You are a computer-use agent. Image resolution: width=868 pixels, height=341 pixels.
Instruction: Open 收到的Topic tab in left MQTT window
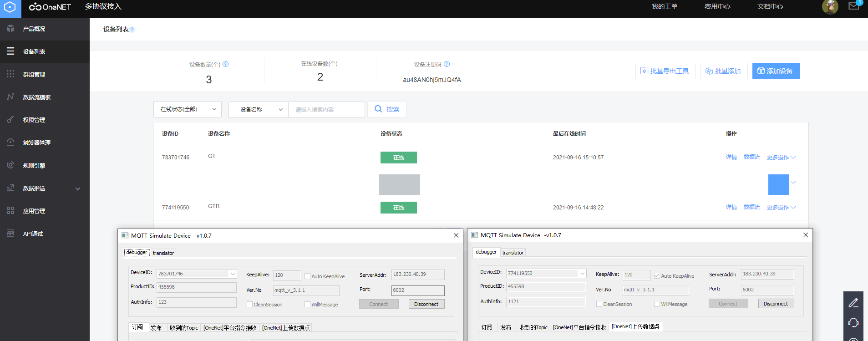coord(184,327)
